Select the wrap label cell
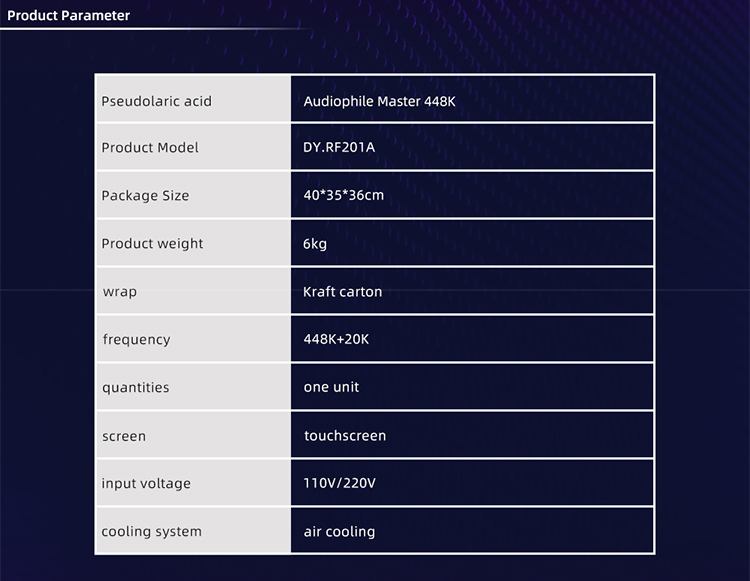Image resolution: width=750 pixels, height=581 pixels. 120,292
